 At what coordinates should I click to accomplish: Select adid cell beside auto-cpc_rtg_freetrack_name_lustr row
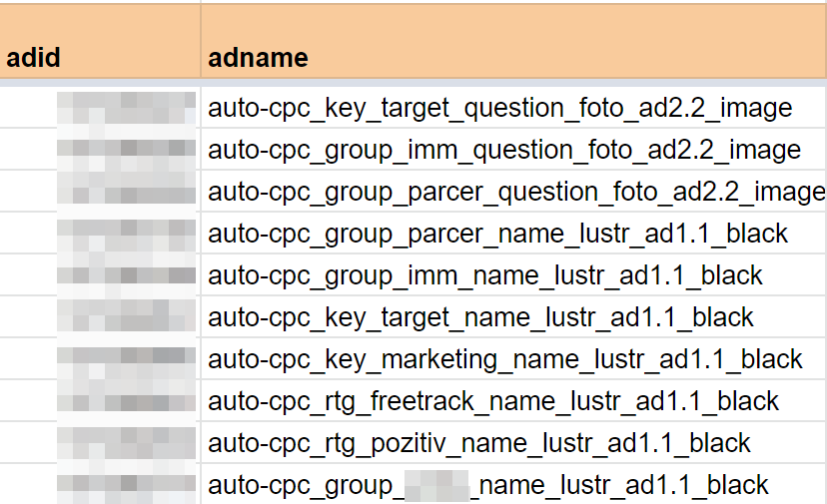pyautogui.click(x=100, y=401)
